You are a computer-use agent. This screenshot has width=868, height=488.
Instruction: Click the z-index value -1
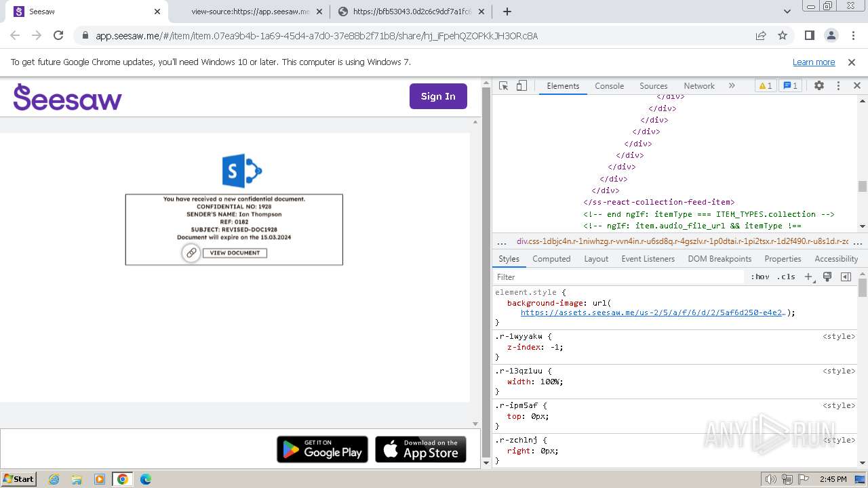pos(553,347)
